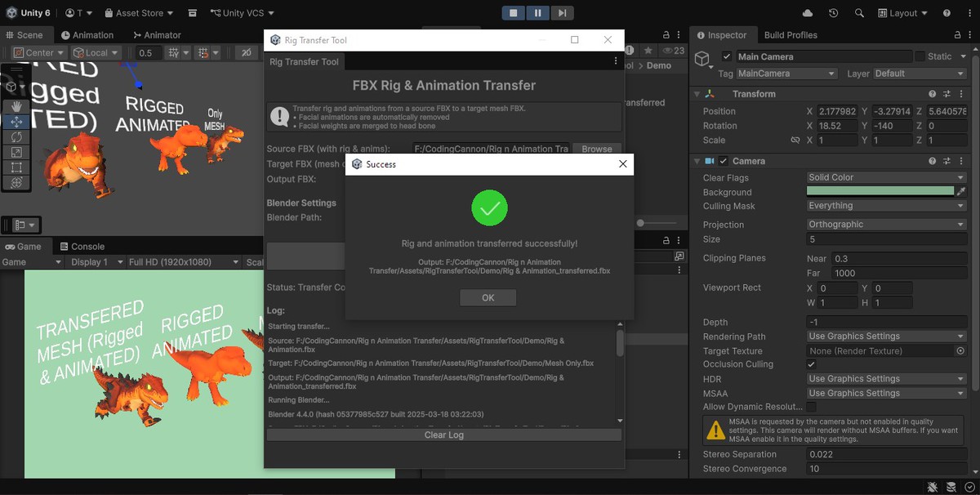This screenshot has height=495, width=980.
Task: Click the Clear Log button
Action: pos(444,435)
